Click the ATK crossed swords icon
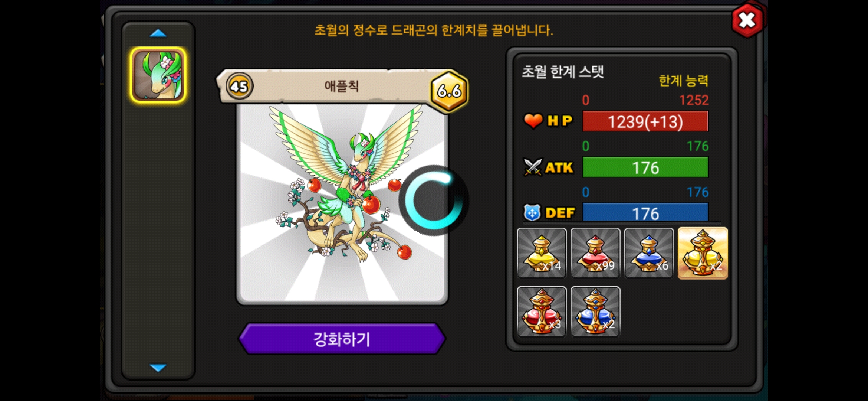The image size is (868, 401). (533, 167)
